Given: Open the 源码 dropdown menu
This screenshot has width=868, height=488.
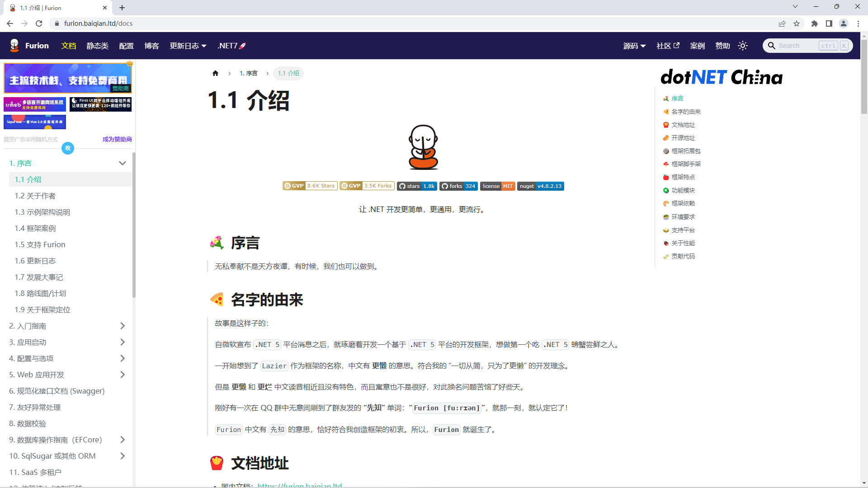Looking at the screenshot, I should (x=634, y=46).
